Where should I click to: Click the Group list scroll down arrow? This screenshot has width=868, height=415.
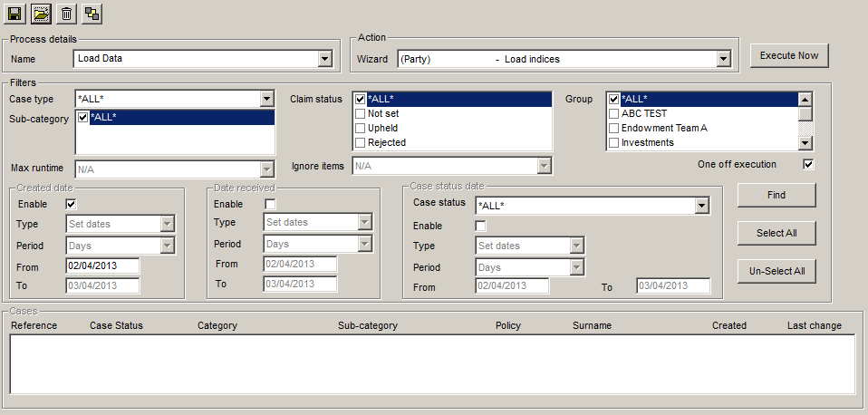click(x=805, y=143)
